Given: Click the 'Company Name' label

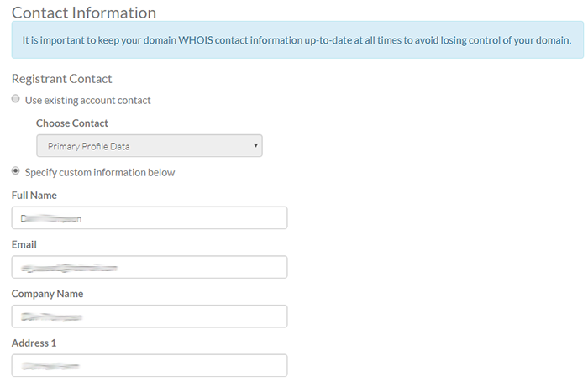Looking at the screenshot, I should pos(47,295).
